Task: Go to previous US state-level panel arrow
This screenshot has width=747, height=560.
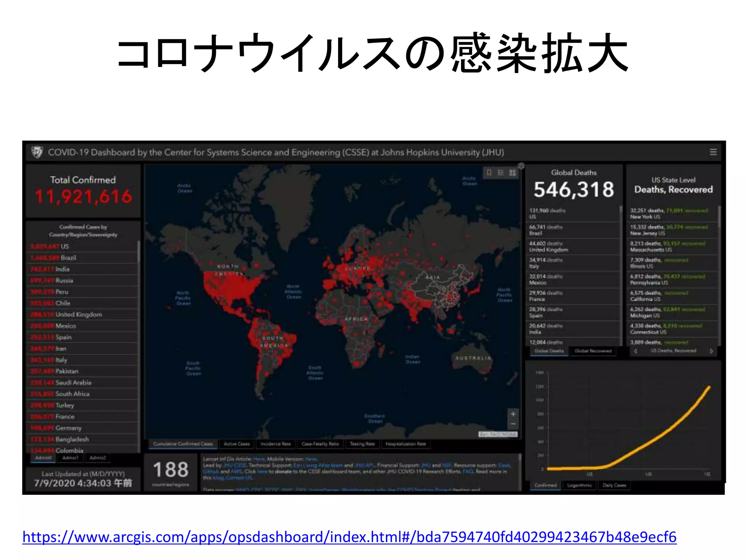Action: point(635,351)
